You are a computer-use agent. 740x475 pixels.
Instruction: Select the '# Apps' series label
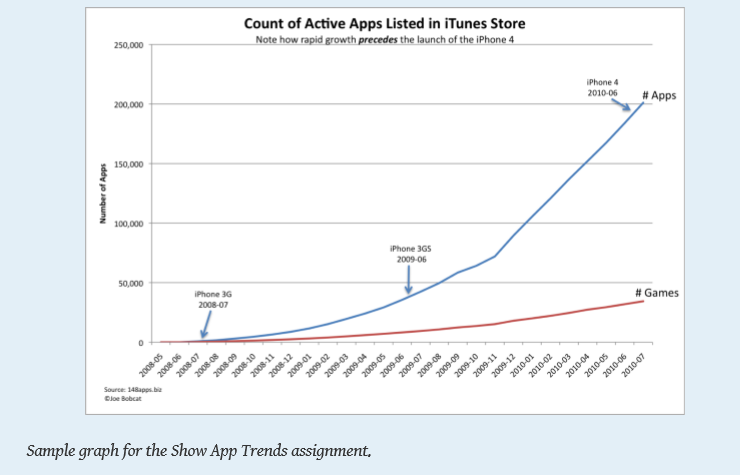(659, 95)
